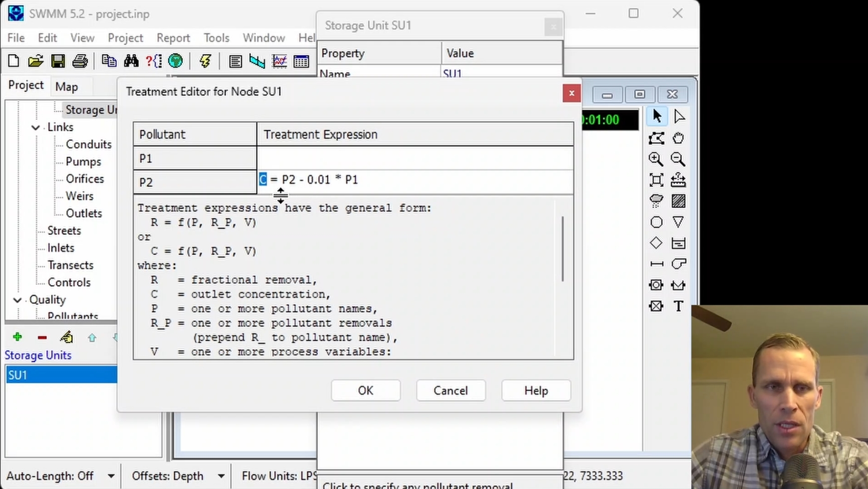Open the profile plot icon

[x=257, y=61]
